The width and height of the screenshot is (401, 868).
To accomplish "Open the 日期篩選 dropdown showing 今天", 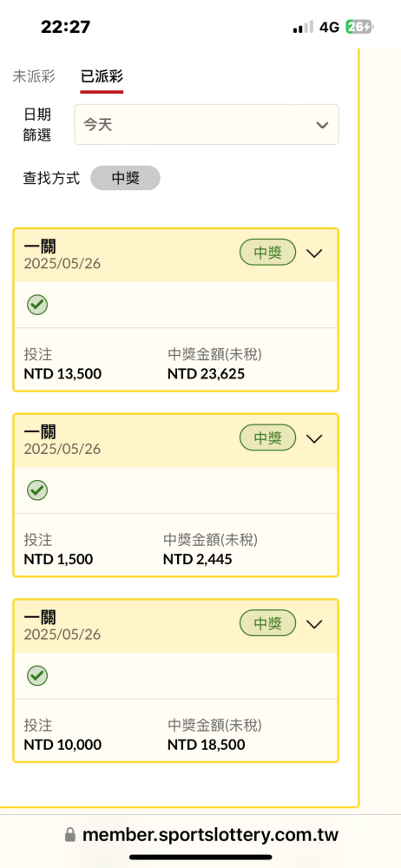I will [207, 124].
